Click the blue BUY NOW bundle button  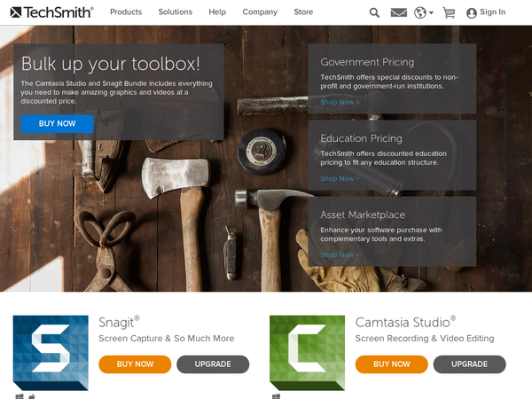pos(57,123)
